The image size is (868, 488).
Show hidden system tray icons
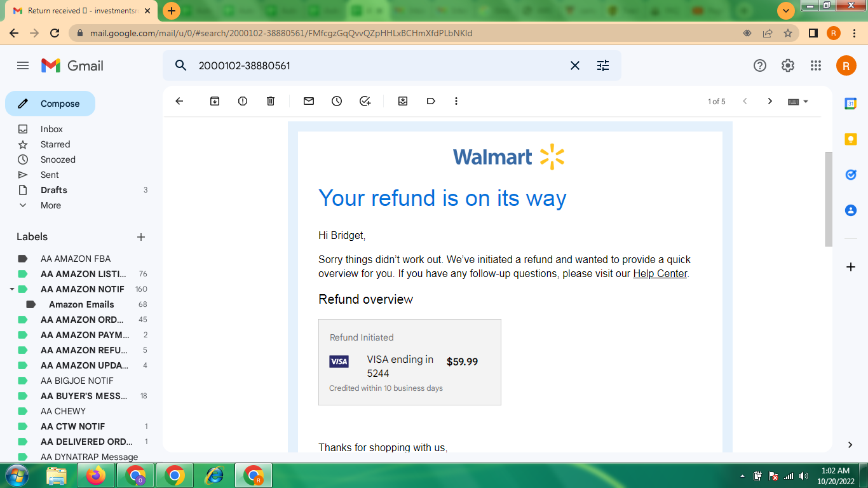coord(742,475)
